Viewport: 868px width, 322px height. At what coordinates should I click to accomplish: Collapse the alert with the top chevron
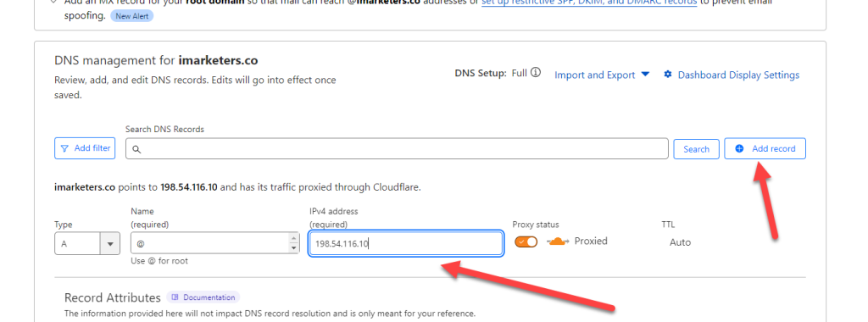click(x=53, y=2)
